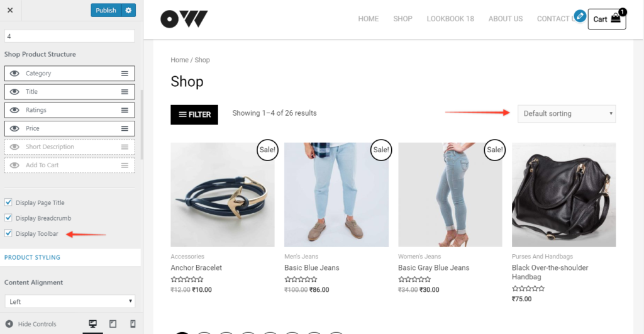
Task: Open the Default sorting dropdown
Action: point(567,113)
